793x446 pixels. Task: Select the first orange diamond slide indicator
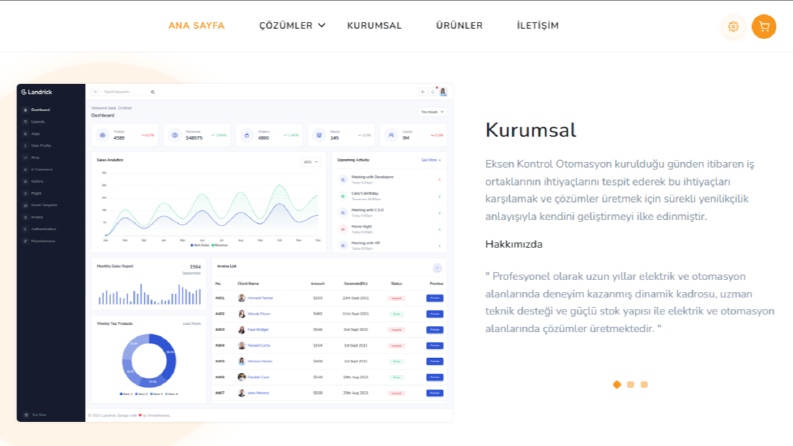pyautogui.click(x=617, y=385)
